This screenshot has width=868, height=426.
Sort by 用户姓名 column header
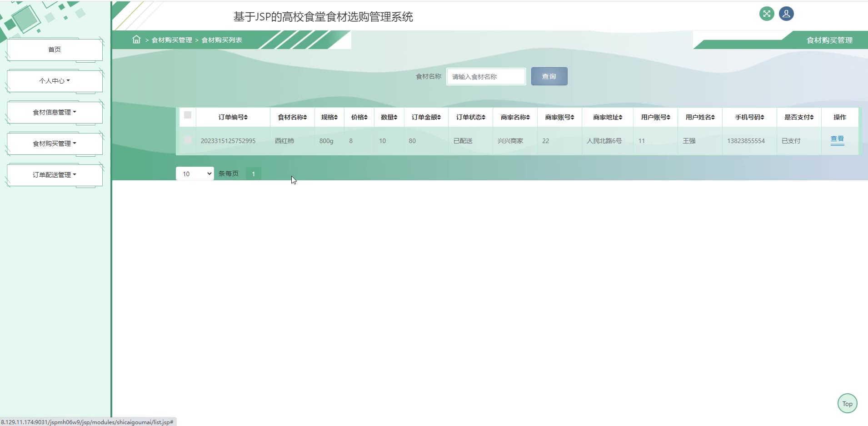(x=700, y=117)
